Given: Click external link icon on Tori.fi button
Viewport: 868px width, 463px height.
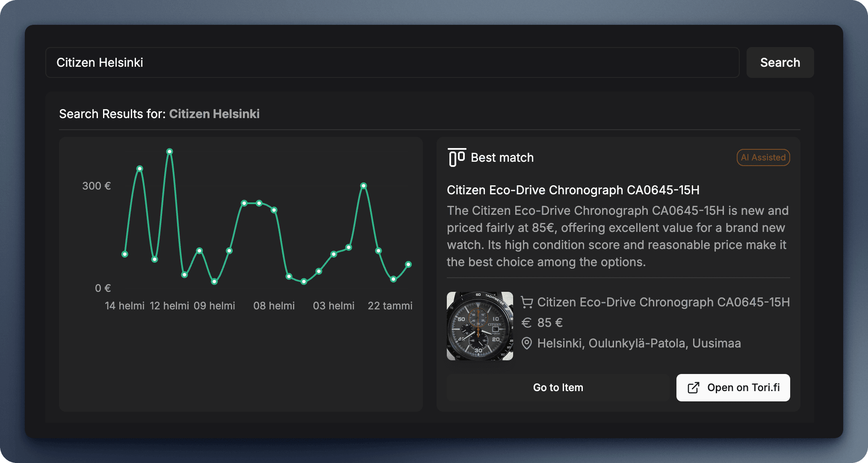Looking at the screenshot, I should coord(693,388).
